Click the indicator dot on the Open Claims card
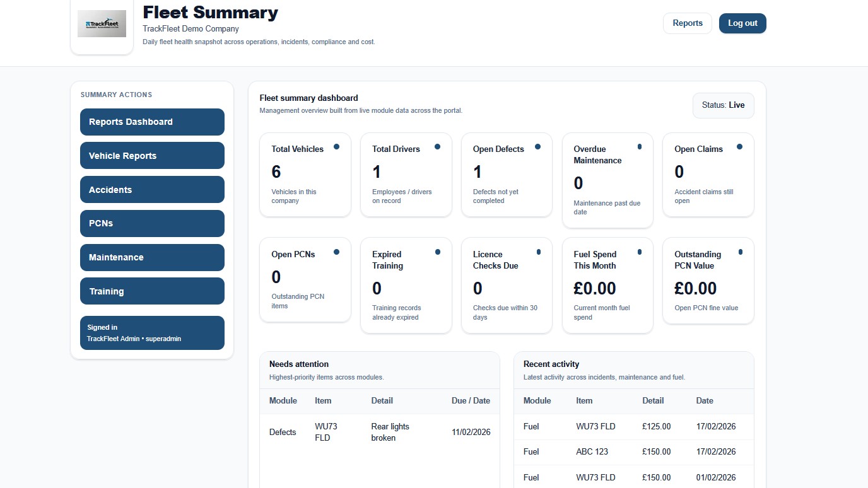 [740, 146]
